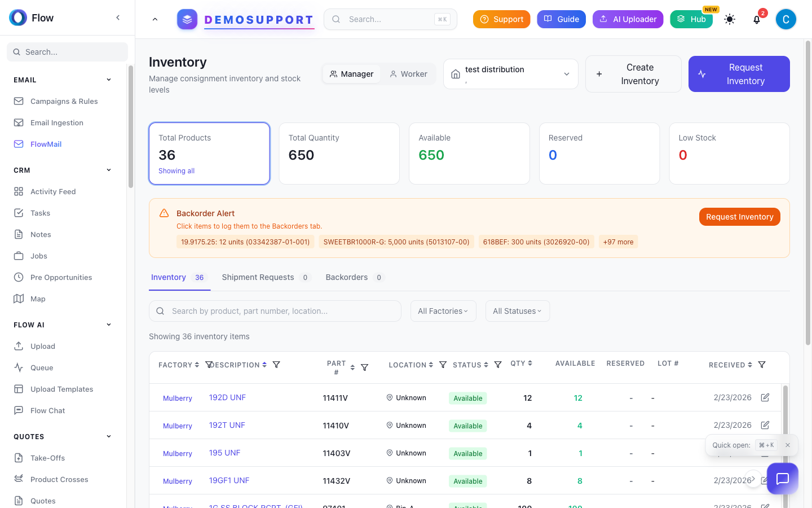Open the test distribution selector
Image resolution: width=812 pixels, height=508 pixels.
click(x=510, y=73)
